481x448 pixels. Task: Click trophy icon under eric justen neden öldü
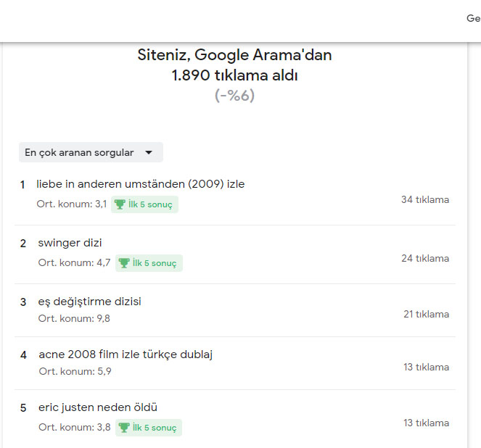(x=124, y=428)
